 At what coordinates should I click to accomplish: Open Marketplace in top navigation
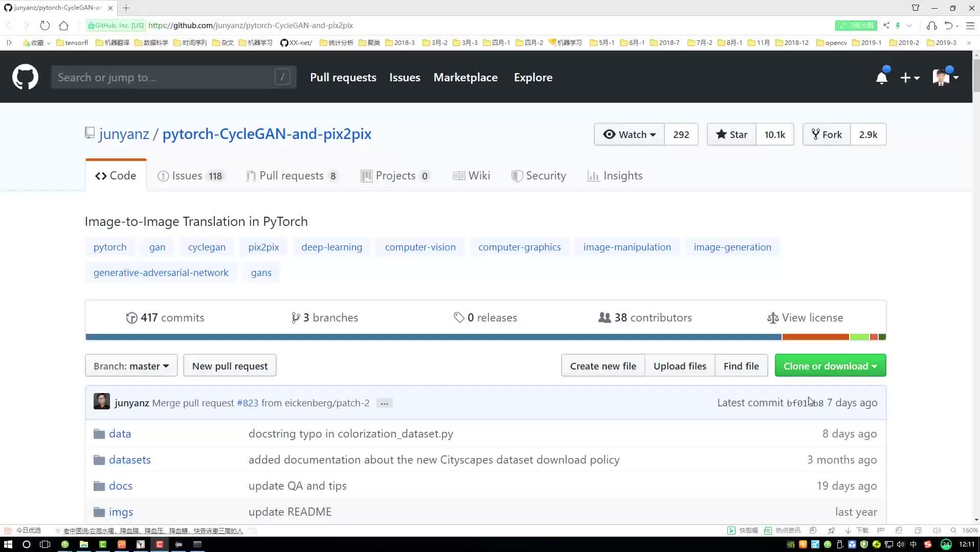(x=465, y=77)
